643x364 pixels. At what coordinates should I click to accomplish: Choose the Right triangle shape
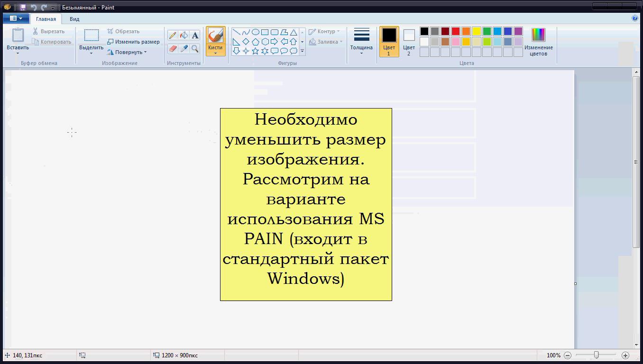pyautogui.click(x=236, y=42)
